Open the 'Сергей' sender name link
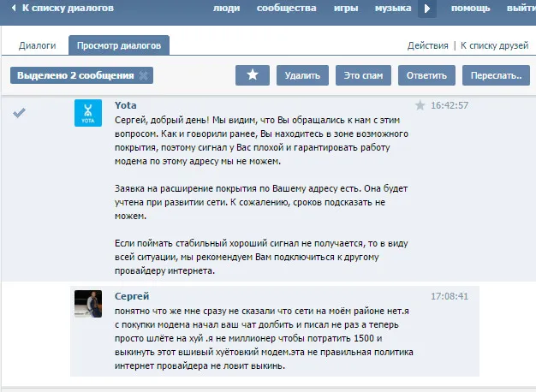Viewport: 536px width, 392px height. [132, 296]
